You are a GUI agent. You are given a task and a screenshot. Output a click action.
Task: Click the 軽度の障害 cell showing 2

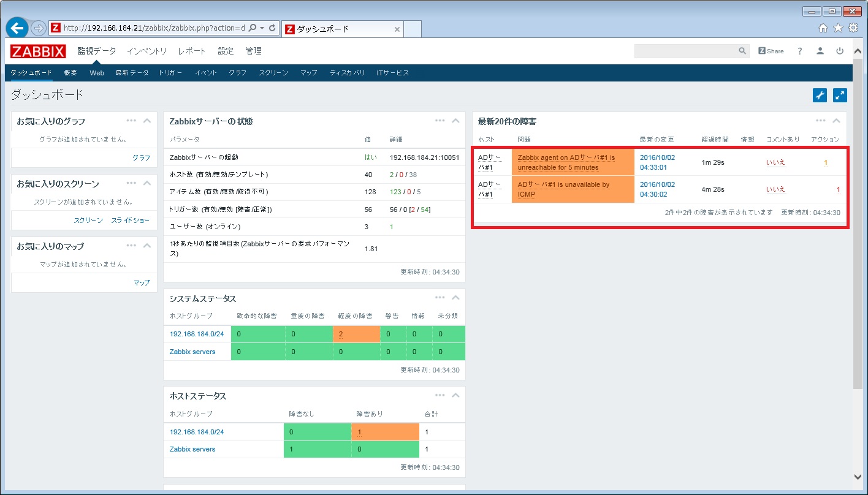[357, 334]
